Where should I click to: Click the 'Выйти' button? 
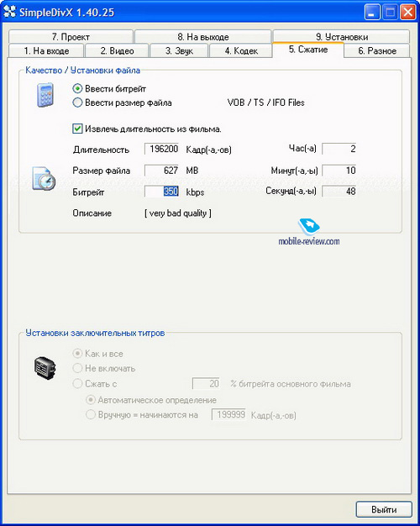click(384, 509)
